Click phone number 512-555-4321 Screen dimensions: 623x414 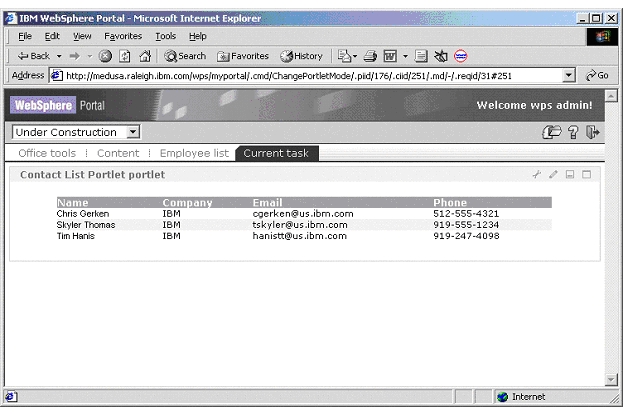point(466,214)
